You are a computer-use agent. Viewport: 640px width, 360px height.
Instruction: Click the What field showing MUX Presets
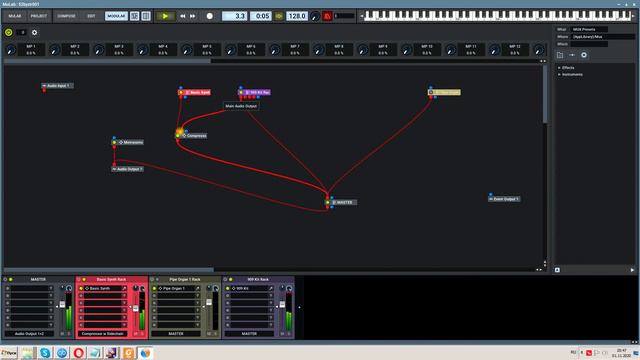[x=589, y=29]
